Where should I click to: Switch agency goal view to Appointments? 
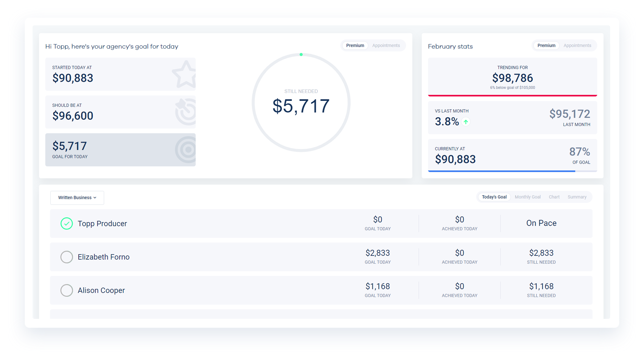386,46
